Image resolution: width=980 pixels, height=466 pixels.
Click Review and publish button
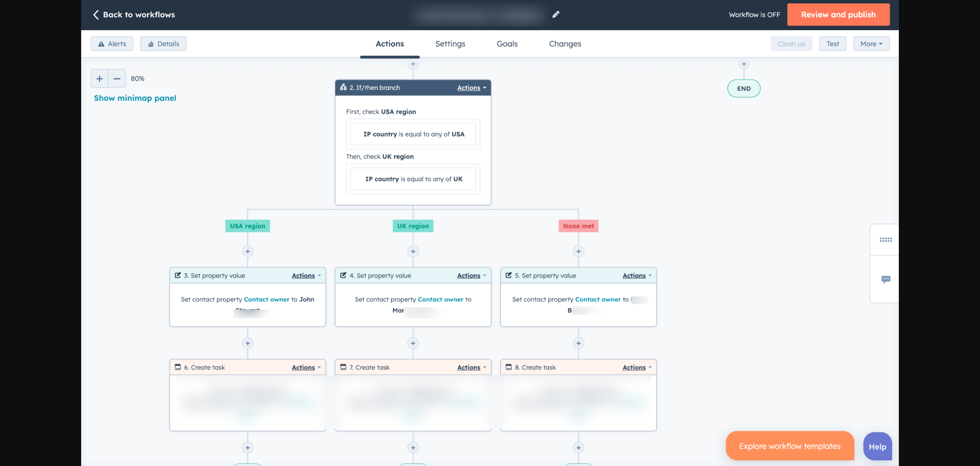[x=838, y=15]
